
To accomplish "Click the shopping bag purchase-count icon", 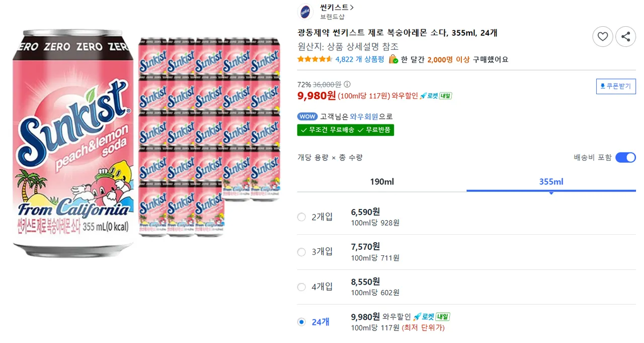I will click(393, 59).
